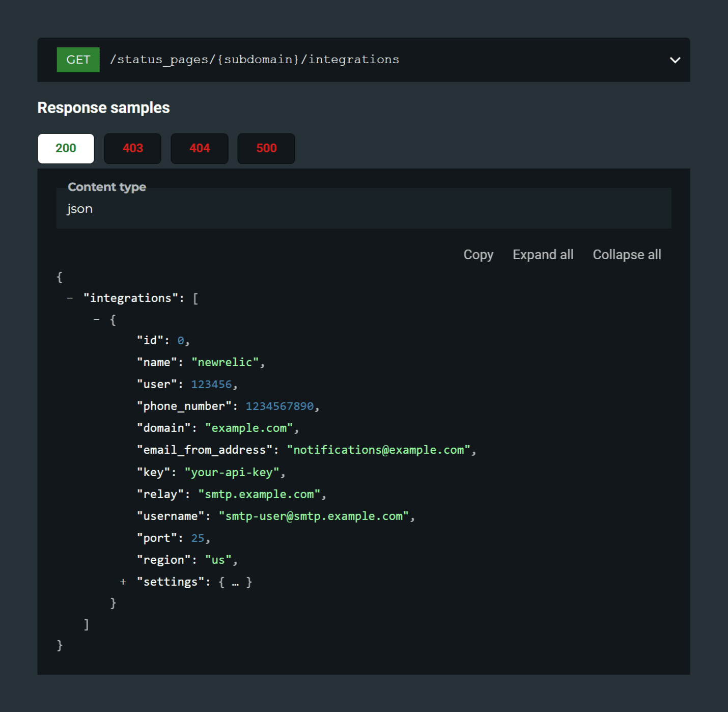Expand all JSON nodes
Image resolution: width=728 pixels, height=712 pixels.
point(543,254)
